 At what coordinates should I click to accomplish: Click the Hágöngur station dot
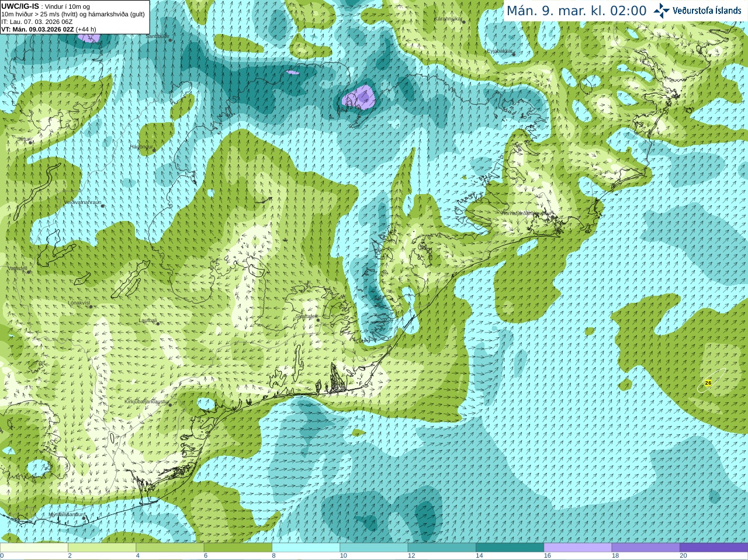tap(154, 150)
